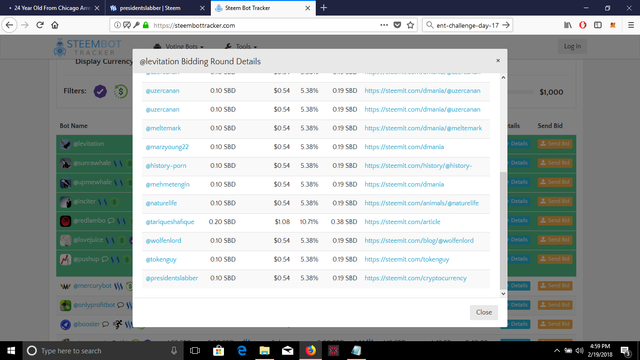Click the 10.71% vote value cell
Viewport: 640px width, 360px height.
coord(309,222)
